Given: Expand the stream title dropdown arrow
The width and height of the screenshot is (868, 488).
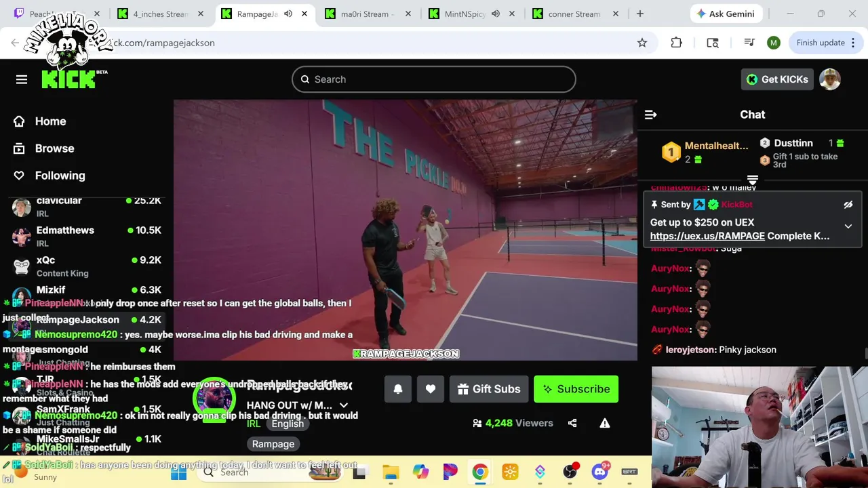Looking at the screenshot, I should [x=344, y=405].
